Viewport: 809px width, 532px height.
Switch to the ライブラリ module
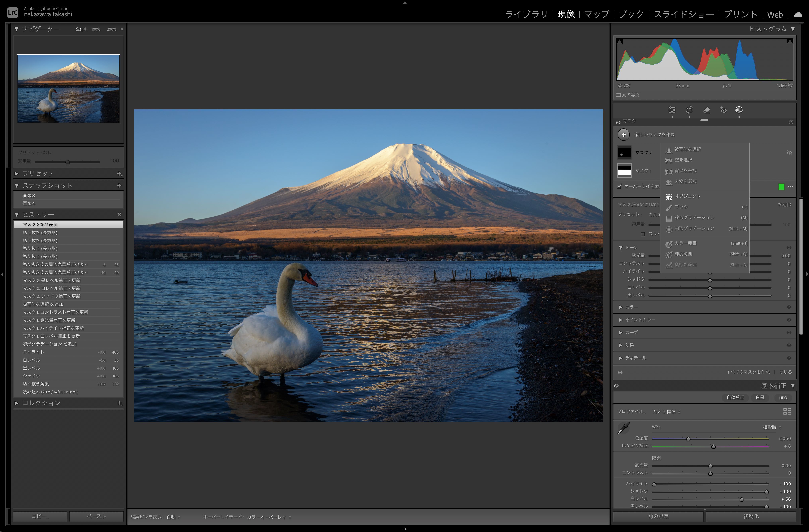click(x=526, y=14)
